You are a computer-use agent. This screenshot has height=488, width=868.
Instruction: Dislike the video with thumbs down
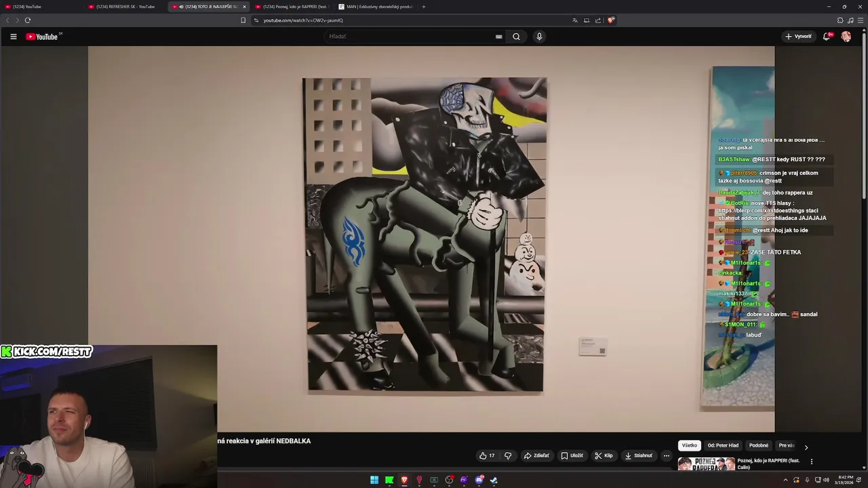click(x=508, y=455)
